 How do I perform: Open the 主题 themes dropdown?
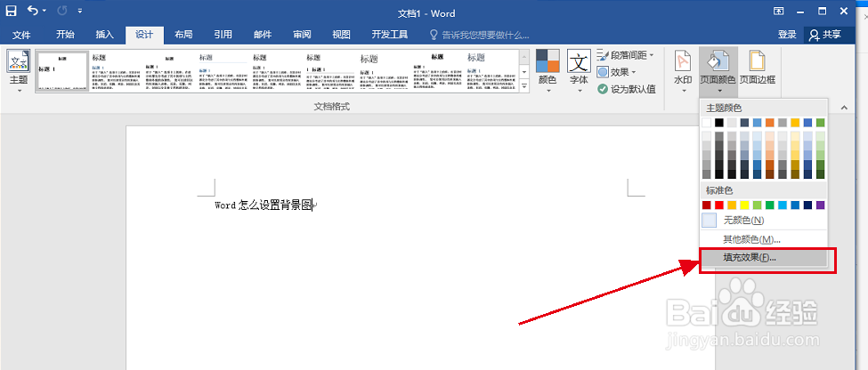pyautogui.click(x=19, y=72)
